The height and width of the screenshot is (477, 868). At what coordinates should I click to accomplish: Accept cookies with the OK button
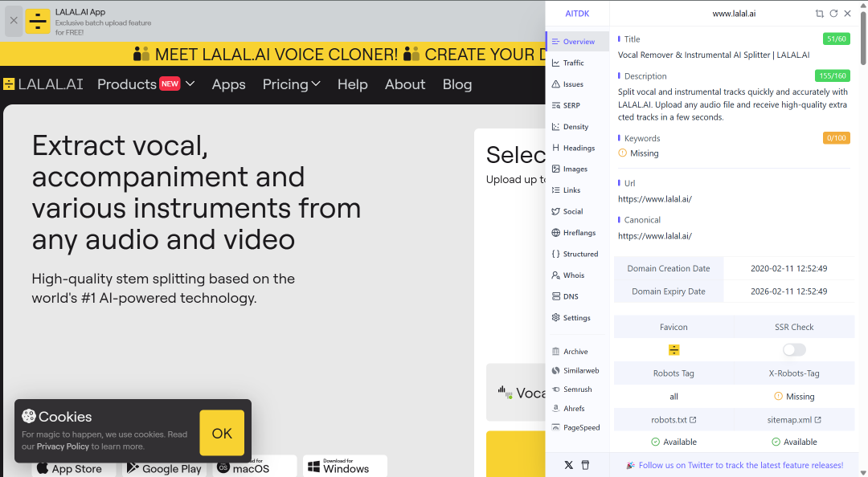click(222, 433)
